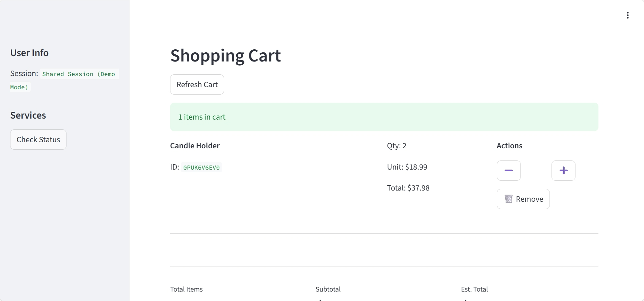Click Check Status under Services
644x301 pixels.
(x=38, y=140)
